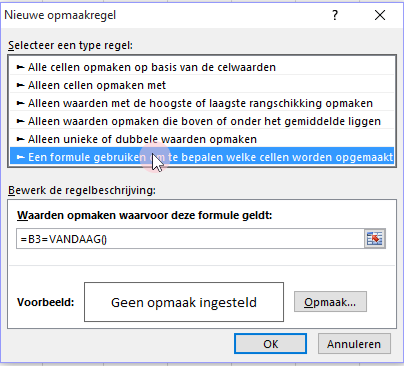The width and height of the screenshot is (404, 366).
Task: Click the 'Geen opmaak ingesteld' preview box
Action: 184,302
